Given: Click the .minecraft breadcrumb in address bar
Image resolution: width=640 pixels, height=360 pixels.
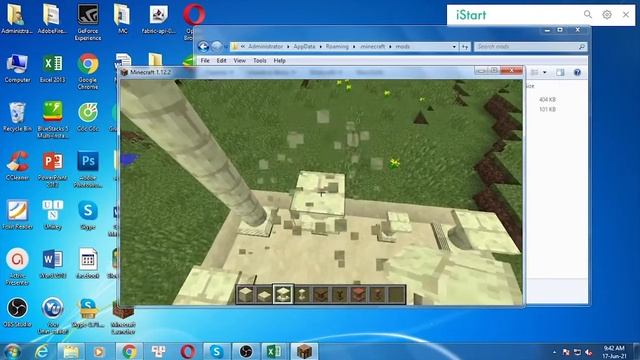Looking at the screenshot, I should click(x=373, y=47).
